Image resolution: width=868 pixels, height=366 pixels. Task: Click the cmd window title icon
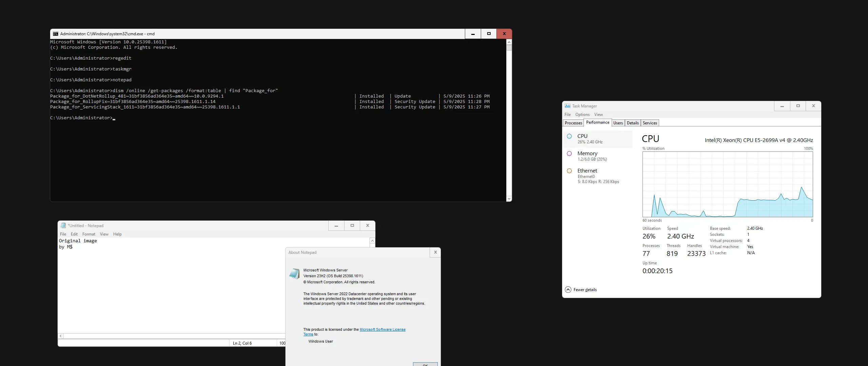(56, 34)
